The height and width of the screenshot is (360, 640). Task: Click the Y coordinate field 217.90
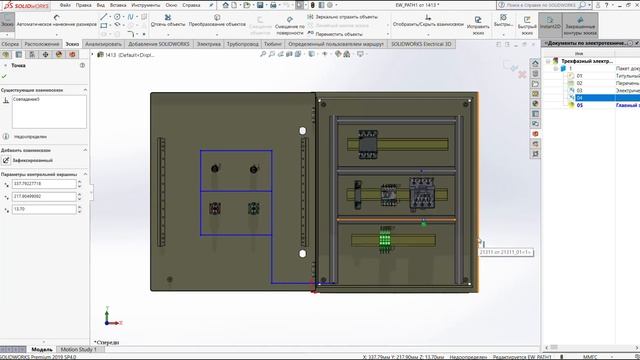[44, 197]
